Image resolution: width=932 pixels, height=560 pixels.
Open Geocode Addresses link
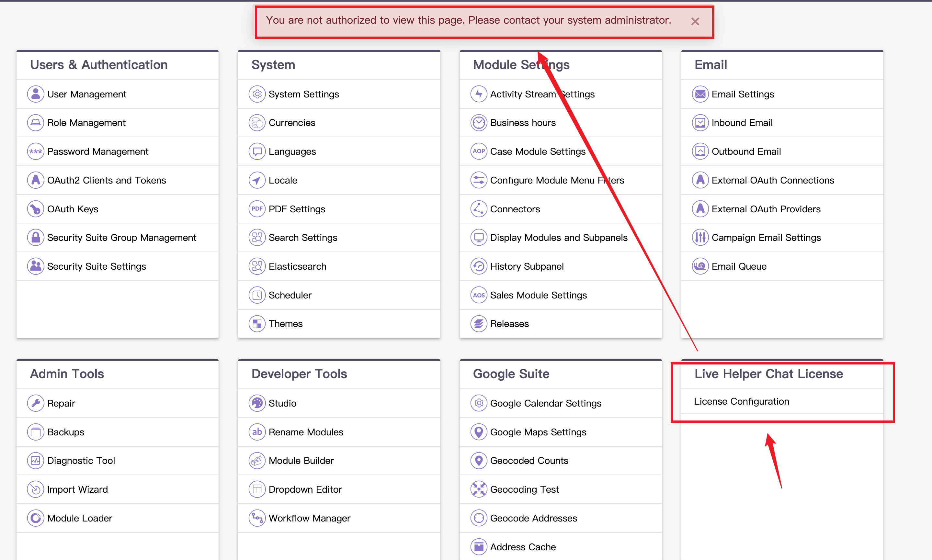[x=533, y=518]
